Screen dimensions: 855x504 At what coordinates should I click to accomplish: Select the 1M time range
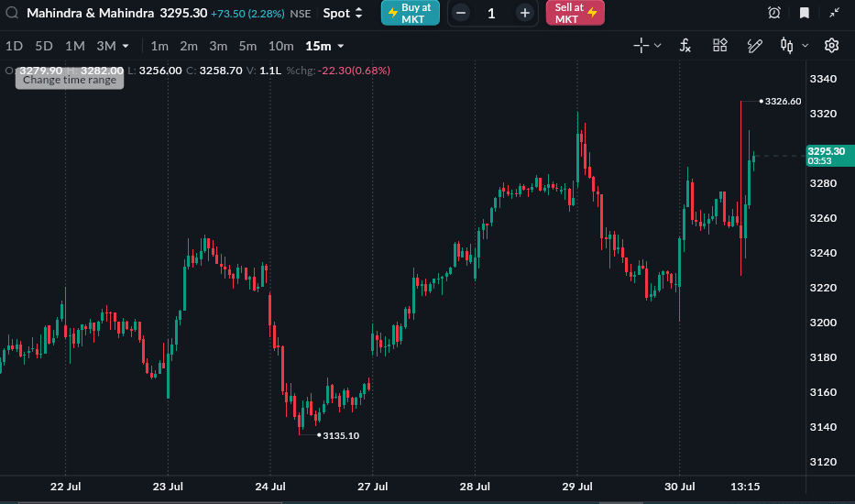click(75, 46)
